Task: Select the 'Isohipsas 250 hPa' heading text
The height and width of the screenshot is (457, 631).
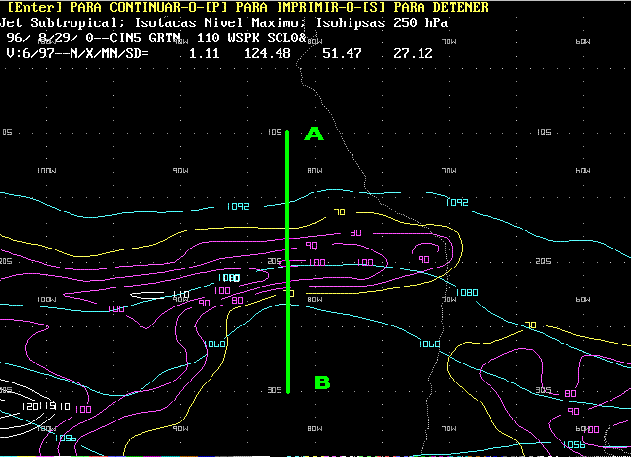Action: pos(381,23)
